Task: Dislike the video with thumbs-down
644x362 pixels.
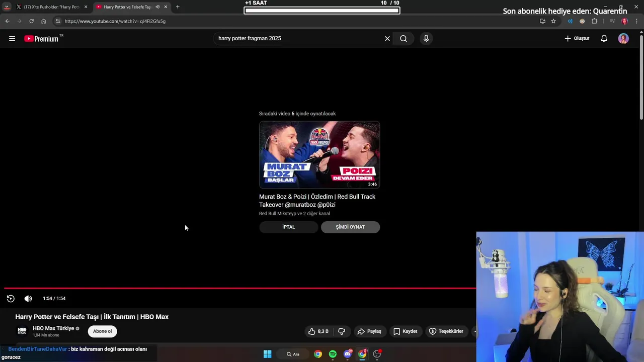Action: pyautogui.click(x=342, y=331)
